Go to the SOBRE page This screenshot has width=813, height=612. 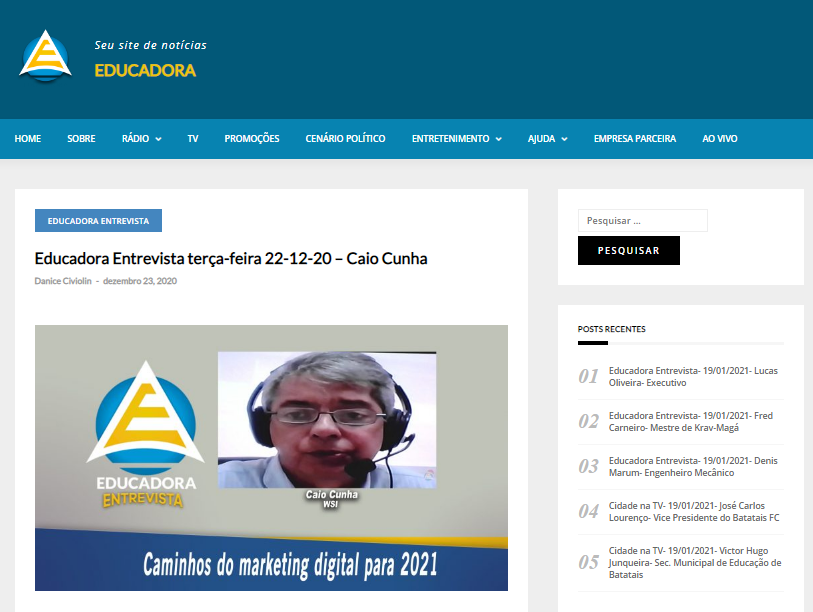click(81, 139)
